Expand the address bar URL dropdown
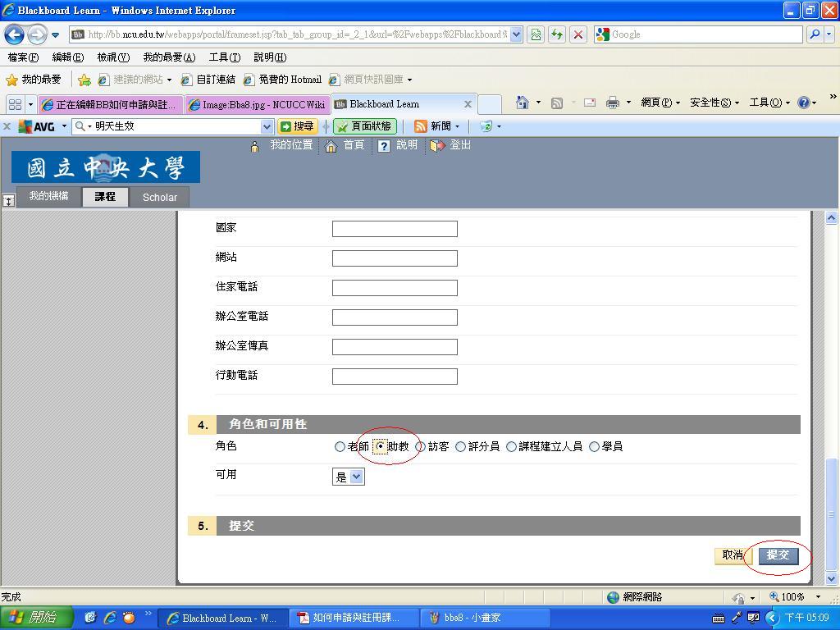840x630 pixels. click(516, 34)
